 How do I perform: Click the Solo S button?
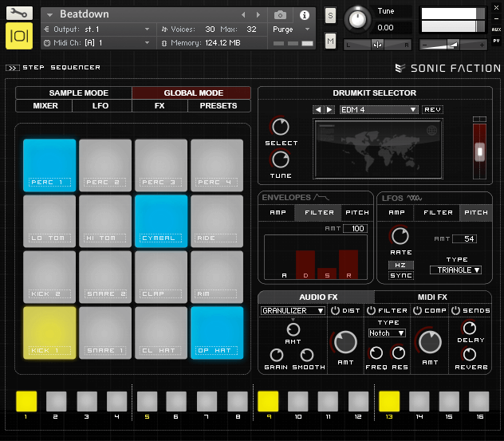330,17
